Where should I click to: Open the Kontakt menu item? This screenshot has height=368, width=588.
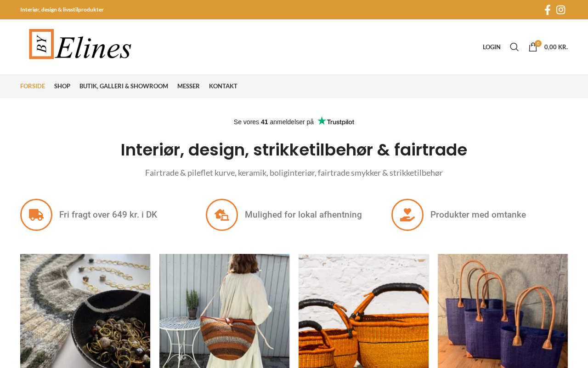coord(223,86)
